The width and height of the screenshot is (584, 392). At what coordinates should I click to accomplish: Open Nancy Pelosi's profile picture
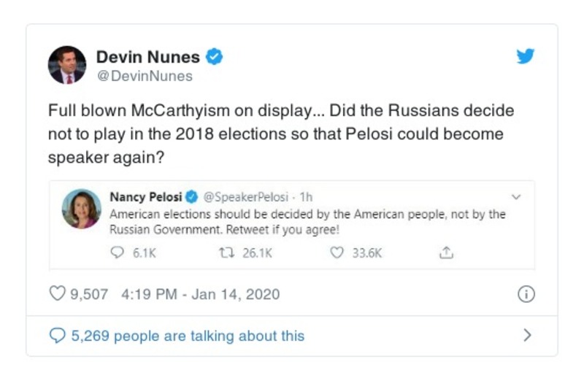pyautogui.click(x=81, y=208)
